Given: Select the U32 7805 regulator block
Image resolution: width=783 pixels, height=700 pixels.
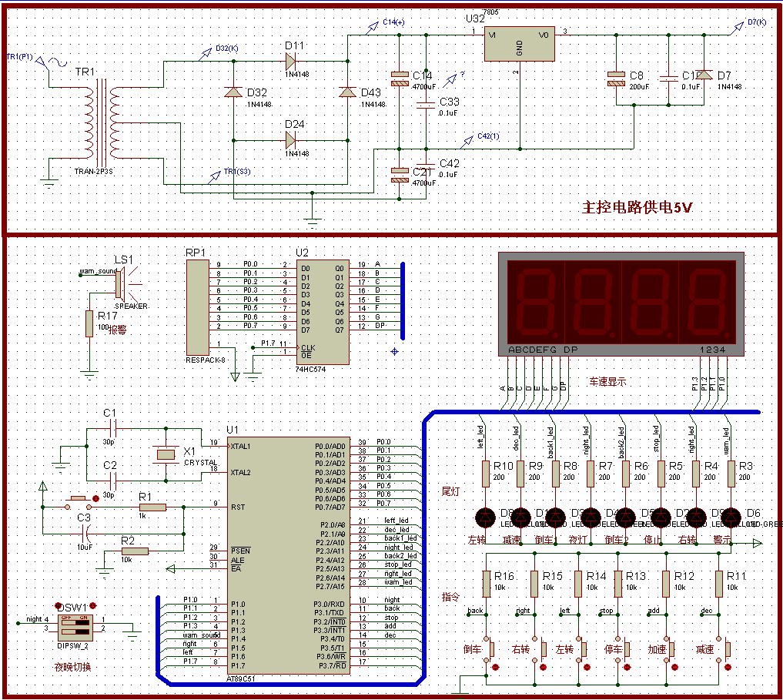Looking at the screenshot, I should tap(520, 44).
